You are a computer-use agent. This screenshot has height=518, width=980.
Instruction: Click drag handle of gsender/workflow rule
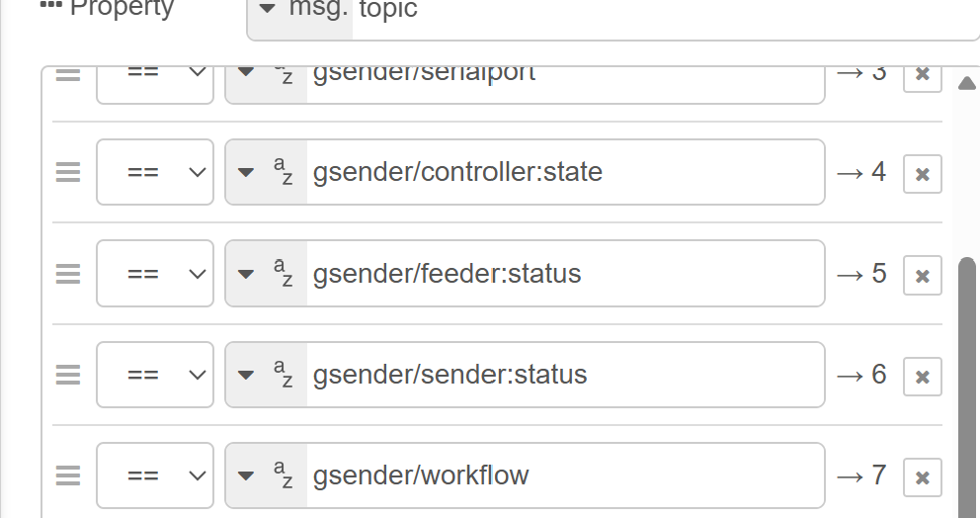67,475
